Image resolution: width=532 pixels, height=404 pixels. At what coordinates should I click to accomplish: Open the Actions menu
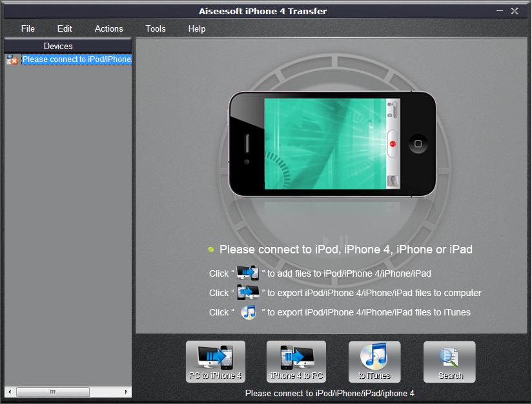click(x=108, y=29)
